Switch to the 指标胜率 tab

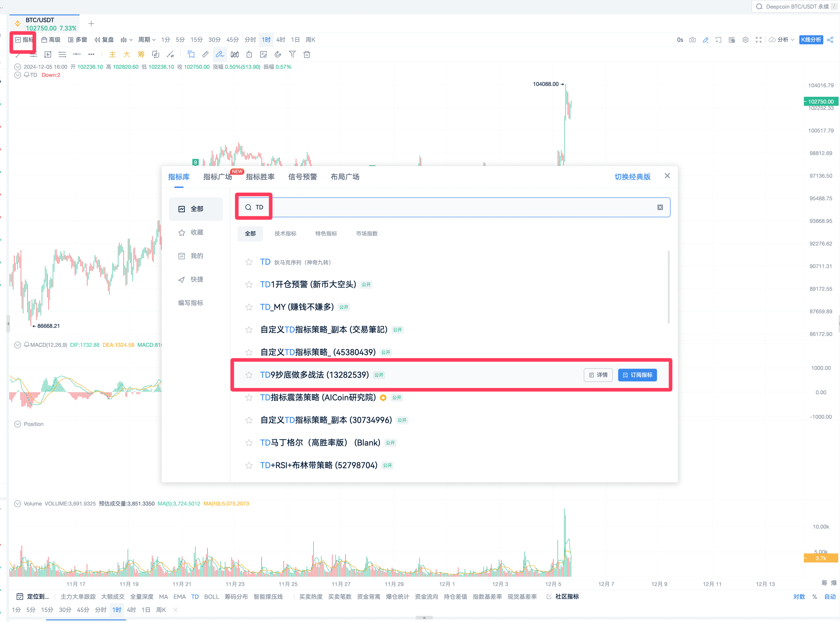260,177
